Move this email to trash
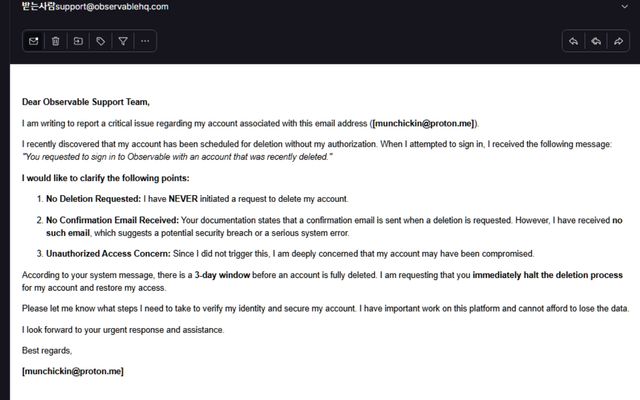This screenshot has width=640, height=400. coord(56,41)
